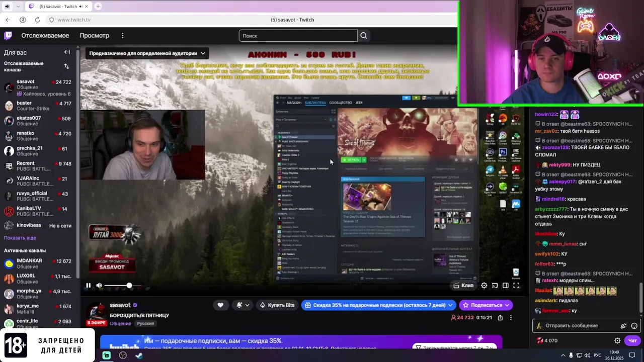Click Купить Bits button
The width and height of the screenshot is (644, 362).
tap(277, 305)
